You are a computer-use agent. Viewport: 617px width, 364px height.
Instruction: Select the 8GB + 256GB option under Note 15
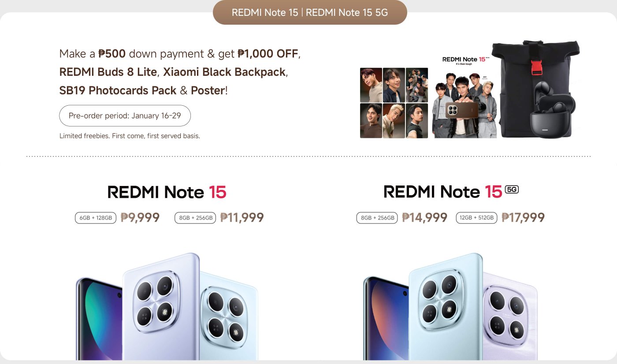pyautogui.click(x=195, y=217)
